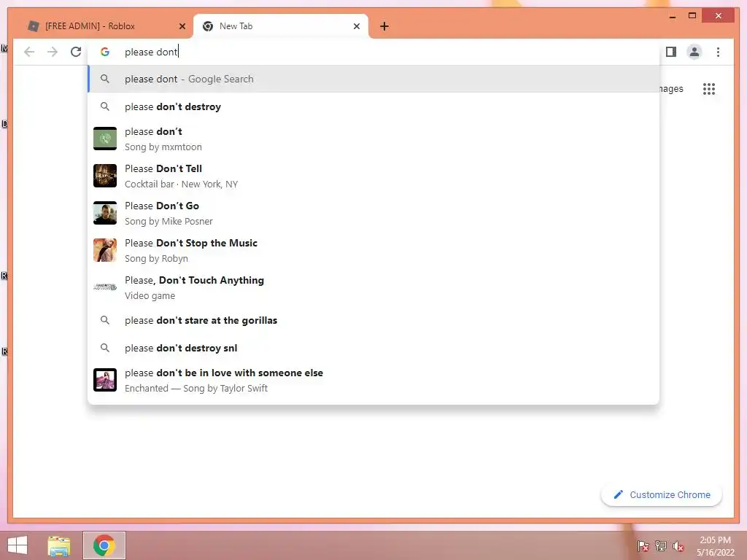This screenshot has height=560, width=747.
Task: Choose 'please dont - Google Search' suggestion
Action: [374, 79]
